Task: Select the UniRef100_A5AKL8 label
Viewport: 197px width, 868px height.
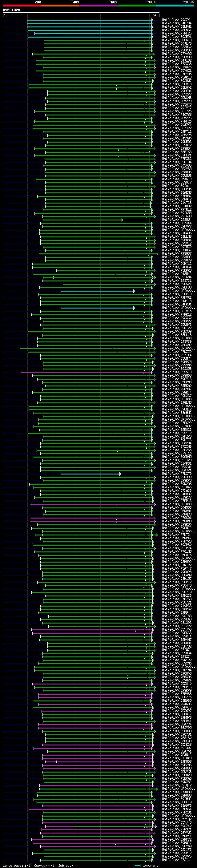Action: pos(177,78)
